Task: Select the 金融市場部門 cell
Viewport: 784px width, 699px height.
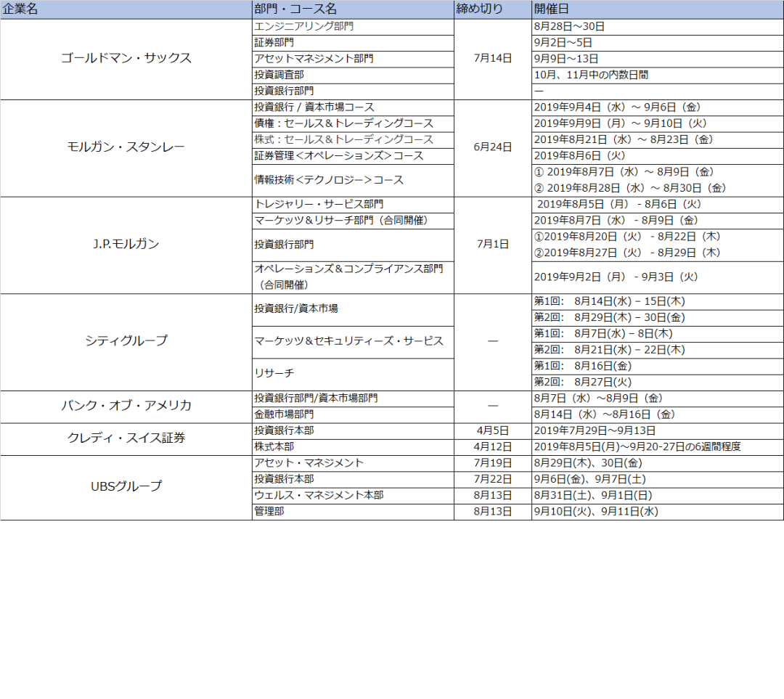Action: pos(353,414)
